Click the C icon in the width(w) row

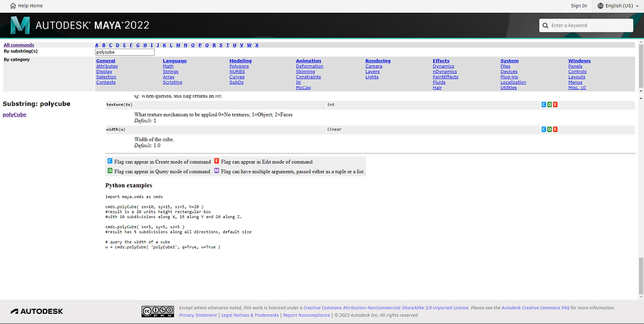click(x=543, y=129)
